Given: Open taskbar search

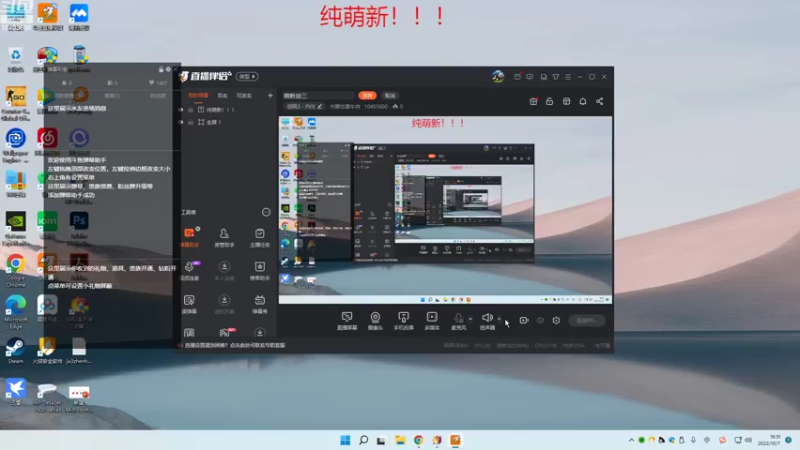Looking at the screenshot, I should point(363,440).
